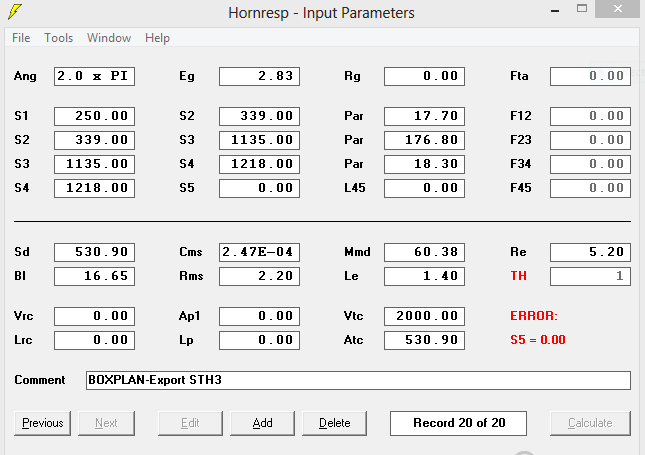Click the Vrc input field
Screen dimensions: 645x455
pos(94,316)
